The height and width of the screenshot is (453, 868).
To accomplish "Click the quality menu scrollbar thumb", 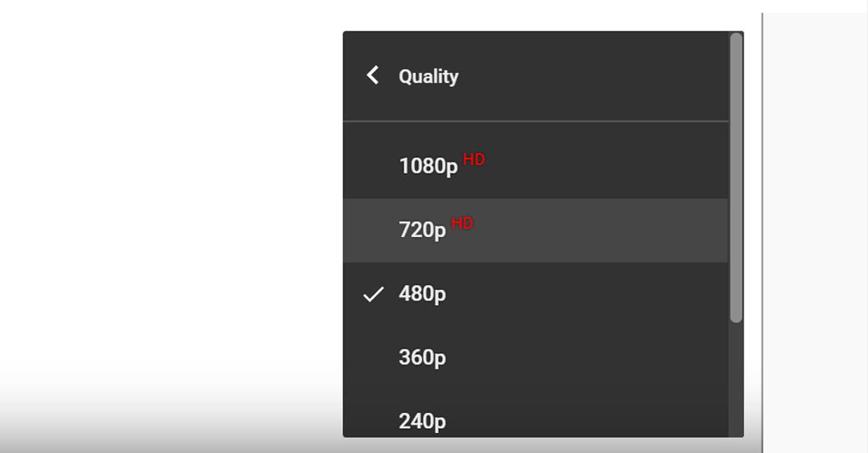I will click(735, 178).
